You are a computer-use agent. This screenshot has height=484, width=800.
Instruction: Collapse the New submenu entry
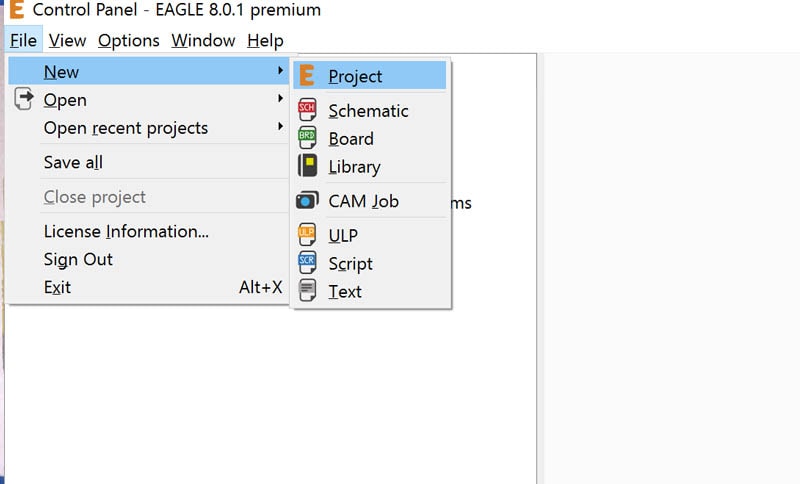pos(149,71)
